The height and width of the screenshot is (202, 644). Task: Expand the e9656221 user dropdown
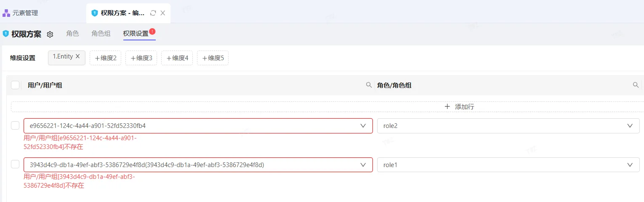(363, 126)
